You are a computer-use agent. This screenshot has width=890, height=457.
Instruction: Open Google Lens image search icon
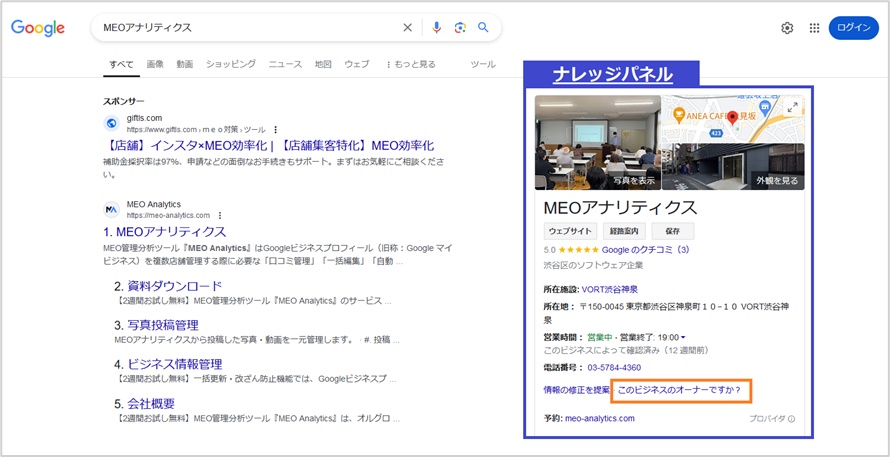coord(460,28)
